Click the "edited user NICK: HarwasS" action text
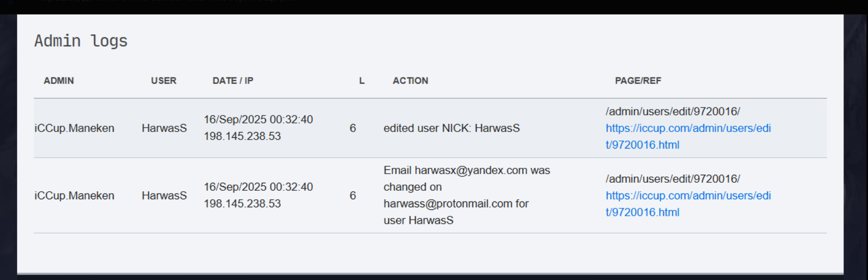The height and width of the screenshot is (280, 868). point(451,128)
